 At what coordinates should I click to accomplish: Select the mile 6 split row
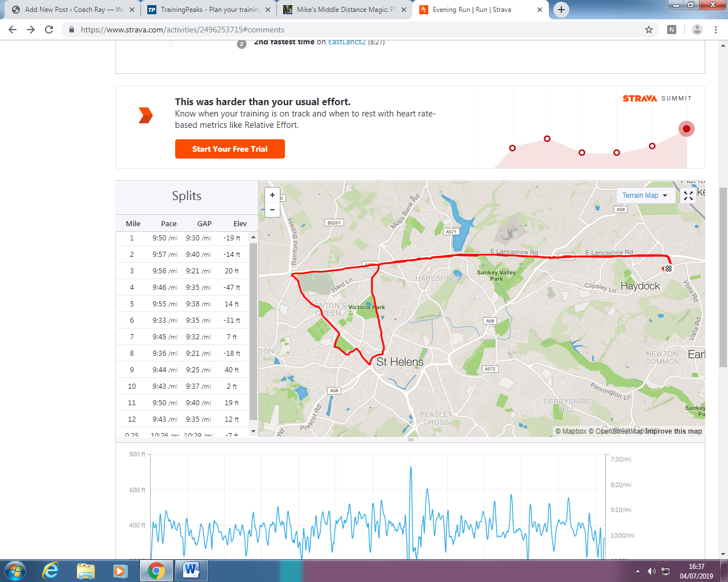pos(183,321)
